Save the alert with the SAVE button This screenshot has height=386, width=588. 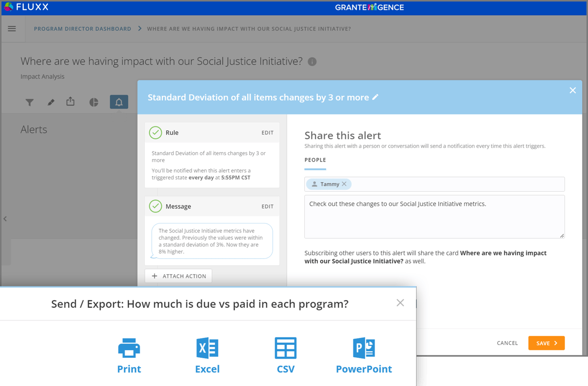pyautogui.click(x=546, y=343)
